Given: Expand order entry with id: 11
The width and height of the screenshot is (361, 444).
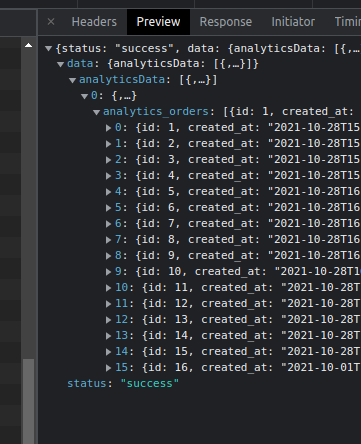Looking at the screenshot, I should (x=108, y=288).
